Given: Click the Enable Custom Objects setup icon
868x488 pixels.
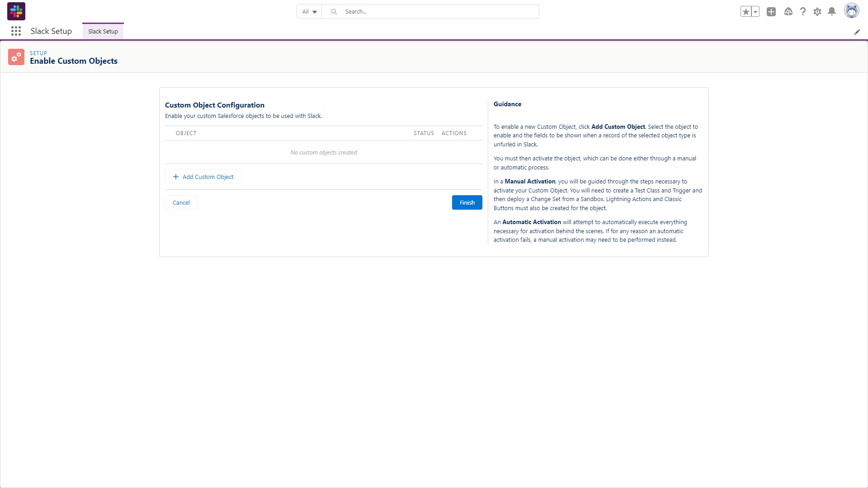Looking at the screenshot, I should (16, 57).
